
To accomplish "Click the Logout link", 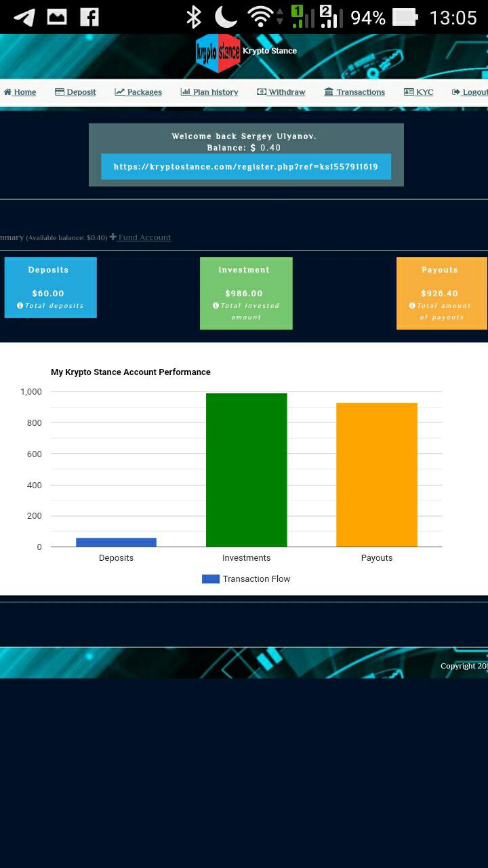I will (x=470, y=92).
